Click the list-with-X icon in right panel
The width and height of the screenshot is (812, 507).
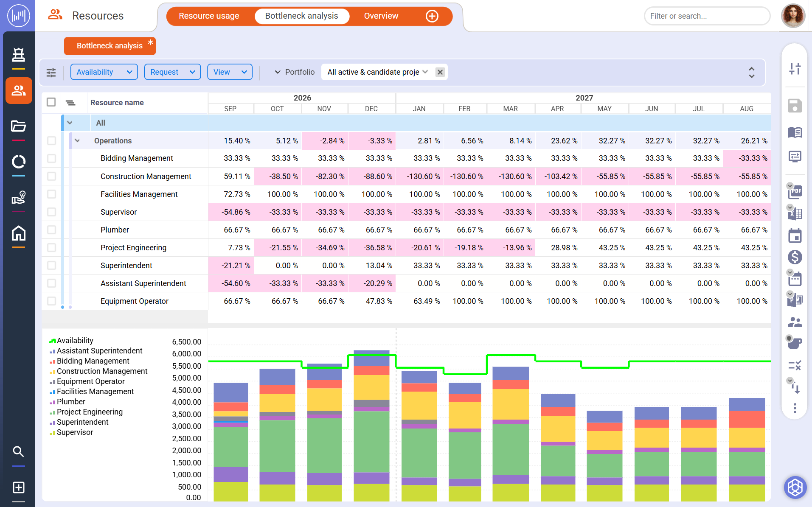(795, 365)
